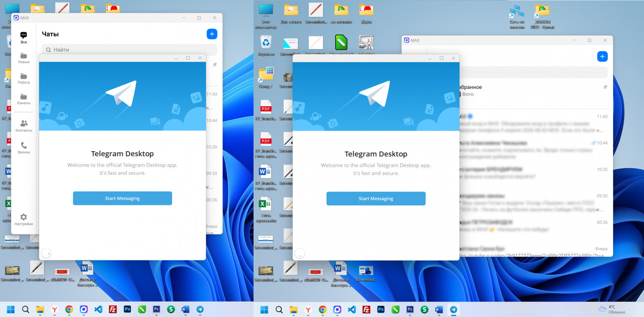Click the highlighted Telegram icon on the weather-widget taskbar

(454, 309)
